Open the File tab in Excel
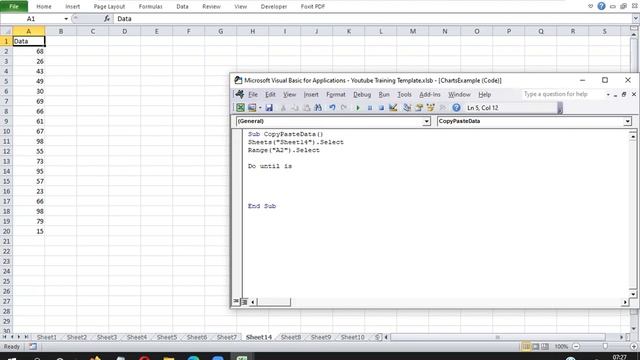640x360 pixels. click(x=14, y=6)
